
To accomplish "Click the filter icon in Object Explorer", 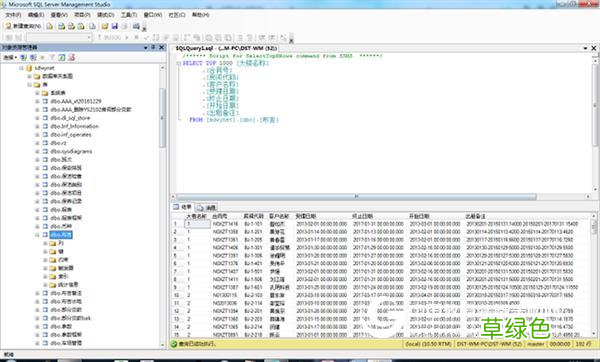I will click(52, 57).
